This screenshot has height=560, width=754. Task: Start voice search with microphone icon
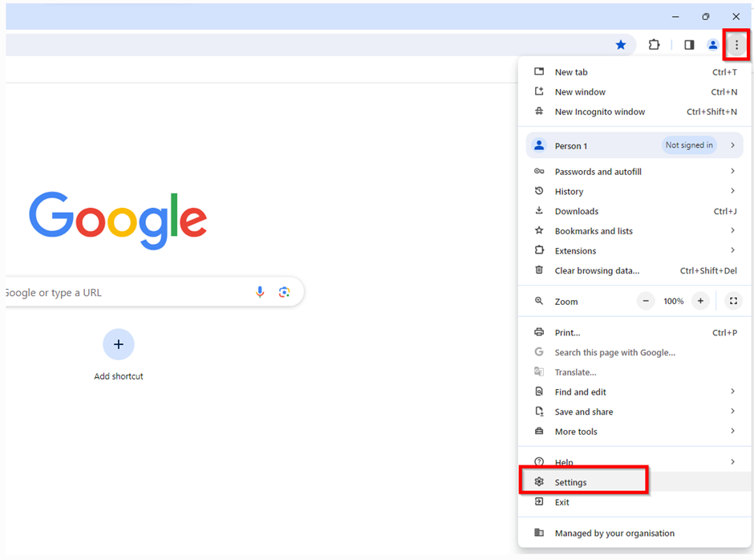[x=260, y=291]
